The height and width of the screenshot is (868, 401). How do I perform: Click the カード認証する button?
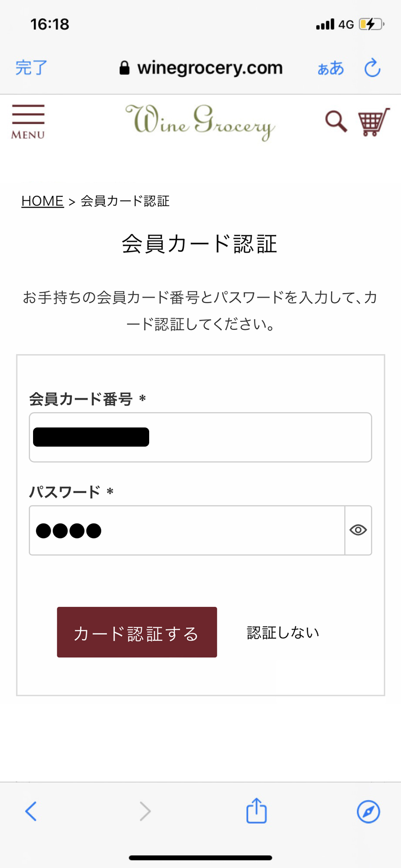pyautogui.click(x=137, y=632)
